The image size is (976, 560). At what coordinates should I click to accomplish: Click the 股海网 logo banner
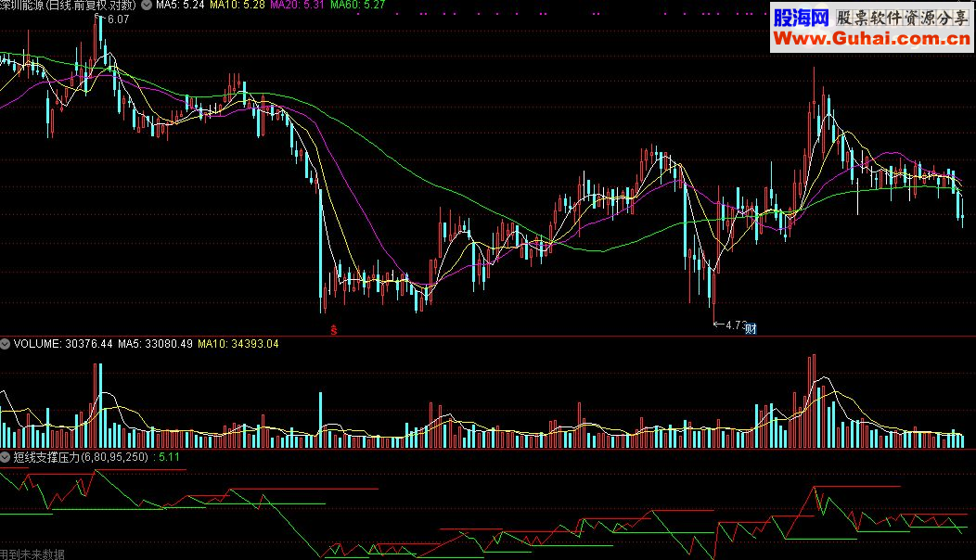coord(802,18)
